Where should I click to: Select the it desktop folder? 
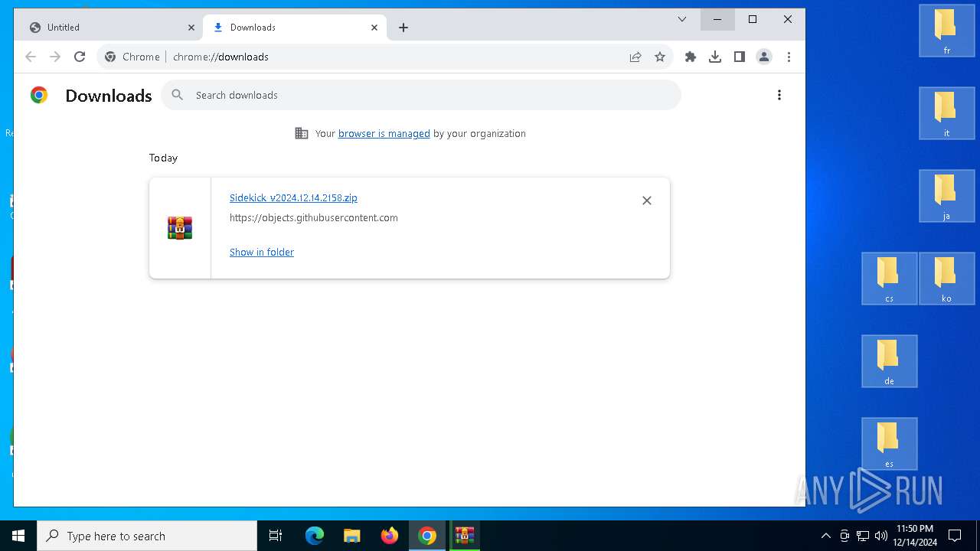click(946, 112)
